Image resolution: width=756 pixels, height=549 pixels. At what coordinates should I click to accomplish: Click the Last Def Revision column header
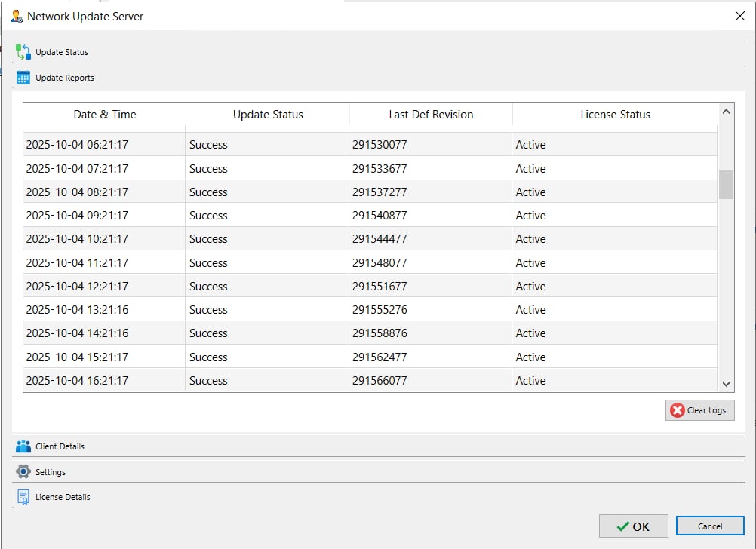pyautogui.click(x=431, y=115)
